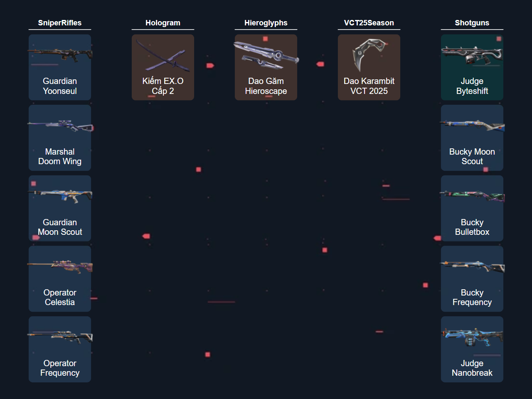Click the Shotguns column header

point(472,23)
